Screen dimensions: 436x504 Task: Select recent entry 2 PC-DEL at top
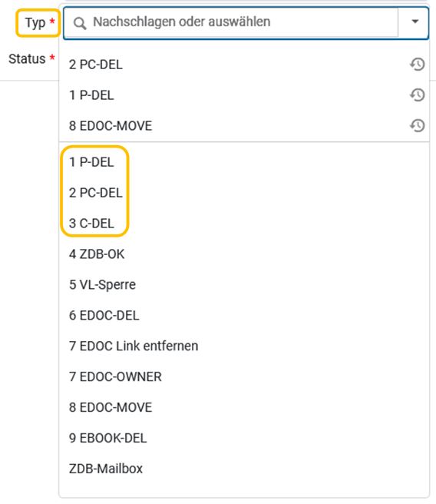[244, 65]
